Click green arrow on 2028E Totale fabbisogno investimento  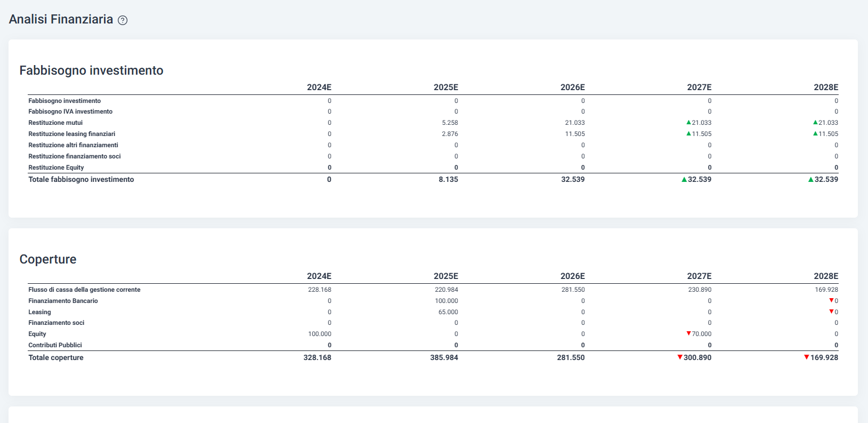(811, 179)
